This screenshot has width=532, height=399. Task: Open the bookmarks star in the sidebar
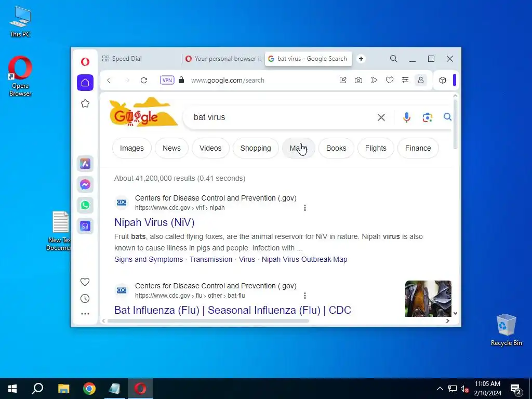coord(85,103)
